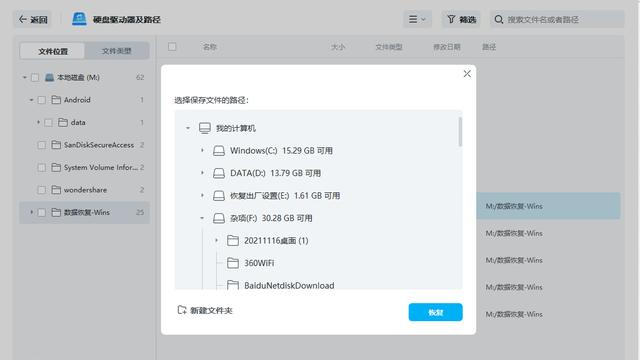Sort by the 路径 column header
The height and width of the screenshot is (360, 640).
click(x=489, y=47)
